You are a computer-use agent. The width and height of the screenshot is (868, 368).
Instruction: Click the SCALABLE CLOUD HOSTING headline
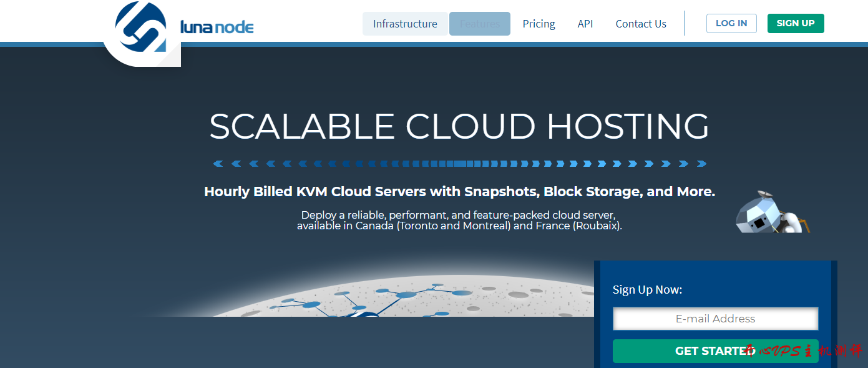(459, 126)
